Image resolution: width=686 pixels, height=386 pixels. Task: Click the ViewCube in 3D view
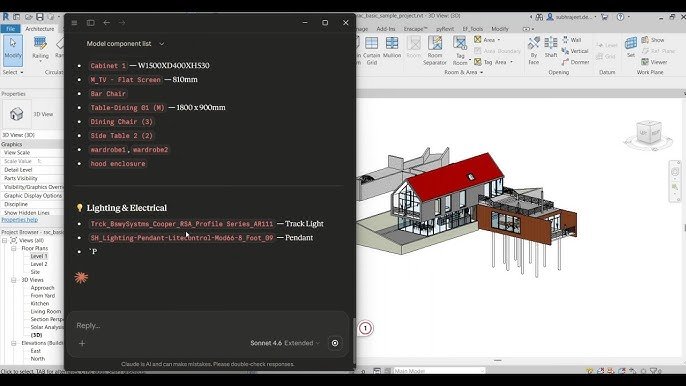coord(648,133)
